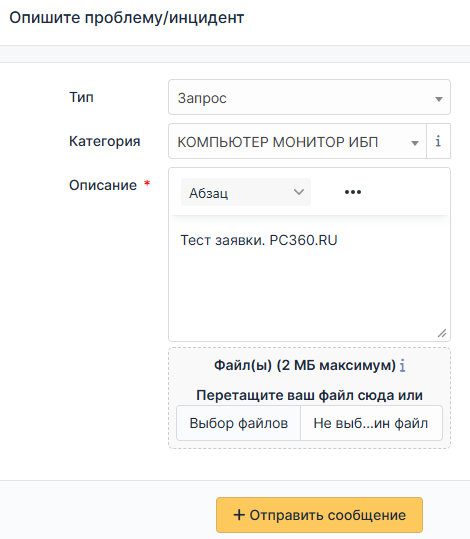Send the form with Отправить сообщение
Viewport: 470px width, 539px height.
[x=319, y=515]
